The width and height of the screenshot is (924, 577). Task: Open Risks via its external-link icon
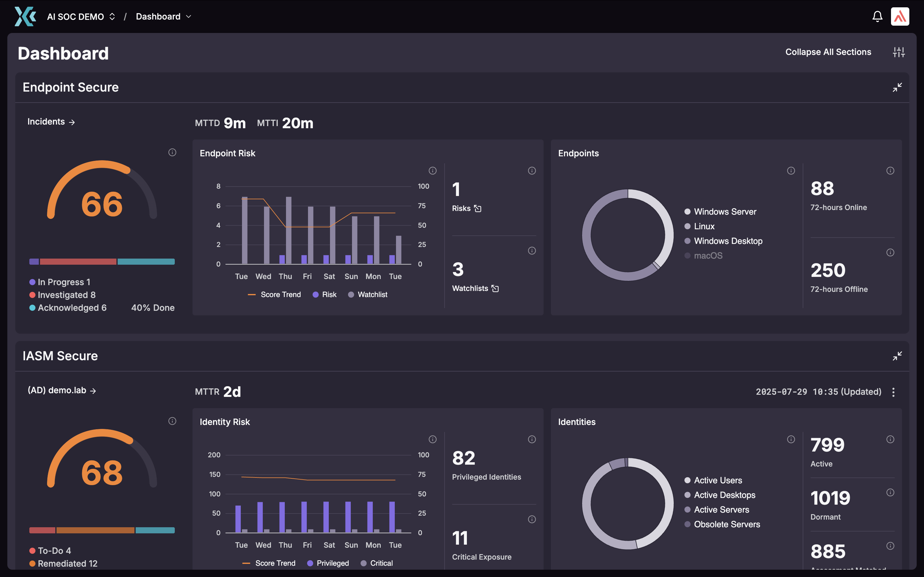(478, 208)
